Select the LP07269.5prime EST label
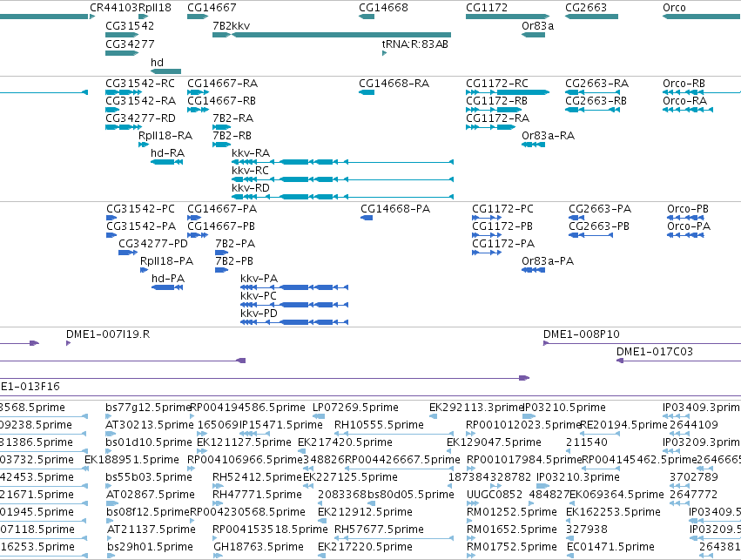This screenshot has height=560, width=741. click(x=355, y=408)
